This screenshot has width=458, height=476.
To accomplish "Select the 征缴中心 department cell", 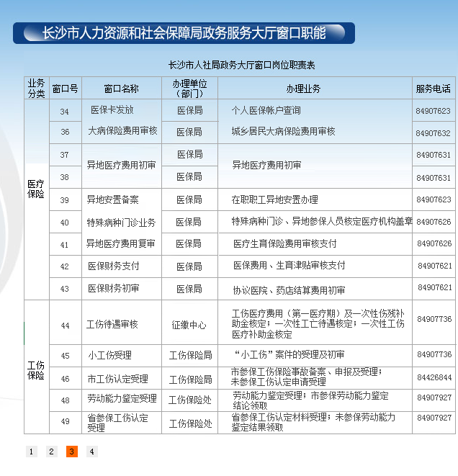I will coord(189,325).
